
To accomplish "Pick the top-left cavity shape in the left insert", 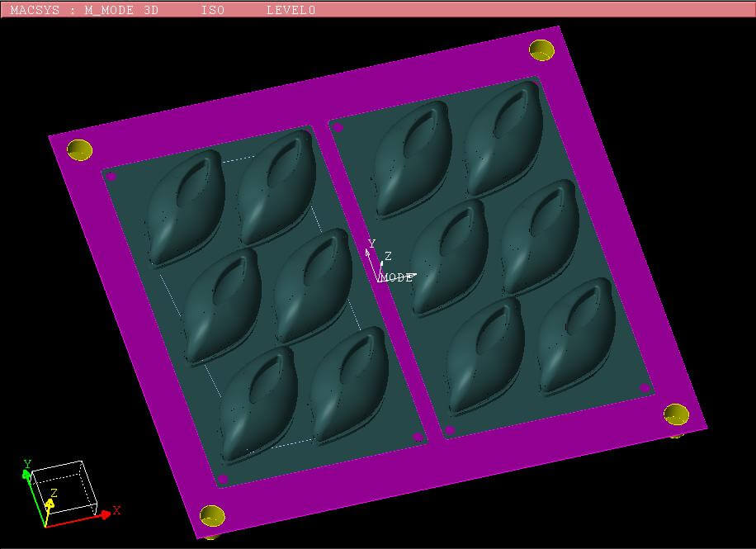I will tap(186, 206).
